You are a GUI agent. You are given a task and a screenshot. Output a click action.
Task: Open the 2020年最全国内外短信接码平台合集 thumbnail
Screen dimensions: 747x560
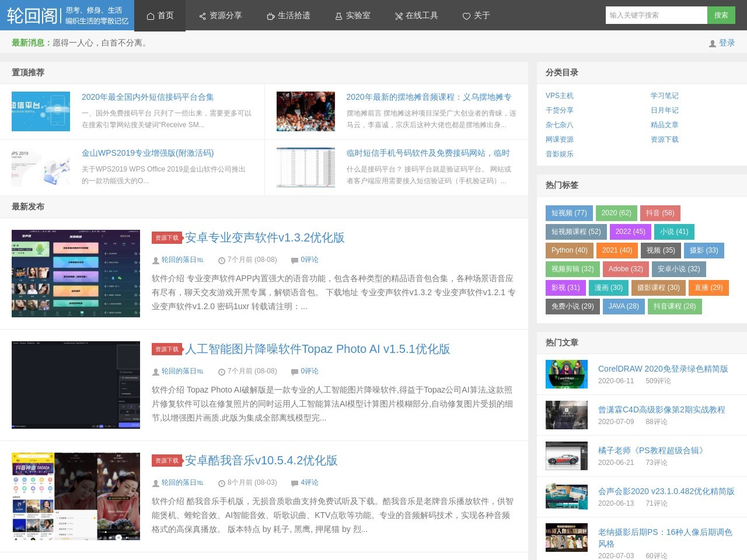point(41,111)
